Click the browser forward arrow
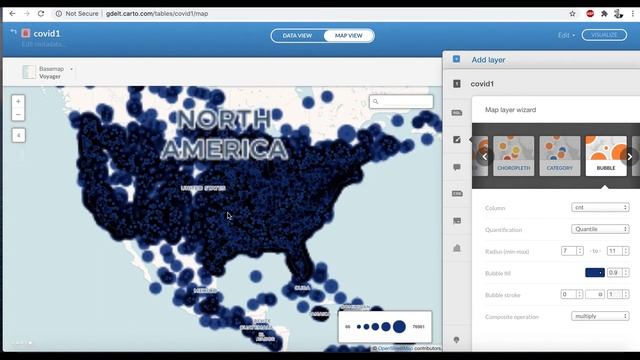The height and width of the screenshot is (360, 640). (x=27, y=13)
